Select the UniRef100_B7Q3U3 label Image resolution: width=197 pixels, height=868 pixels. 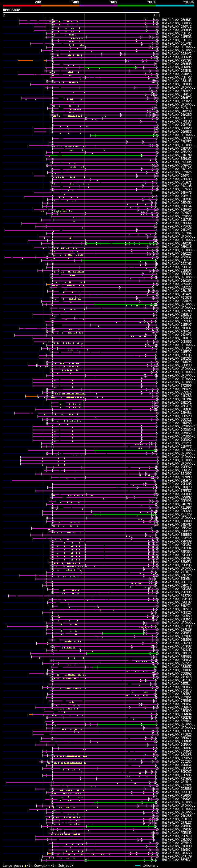177,138
